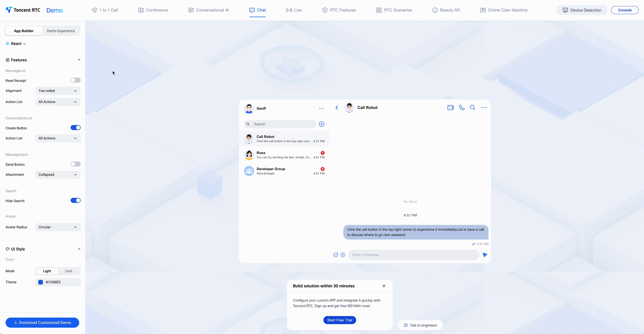644x334 pixels.
Task: Enable the Send Button toggle
Action: pos(75,164)
